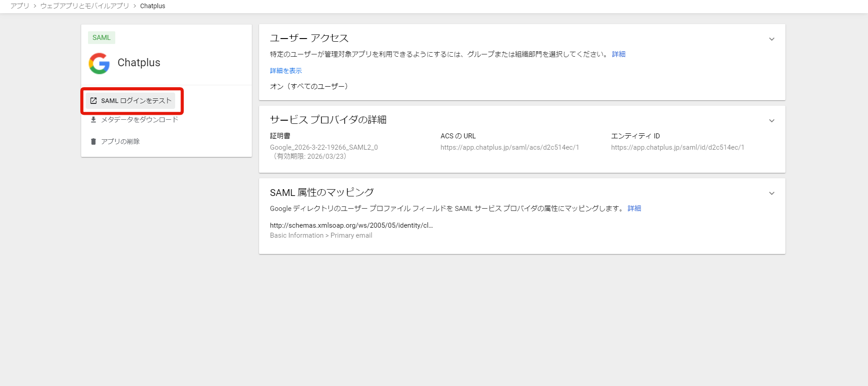The height and width of the screenshot is (386, 868).
Task: Click the entity ID URL ending id/d2c514ec/1
Action: point(677,147)
